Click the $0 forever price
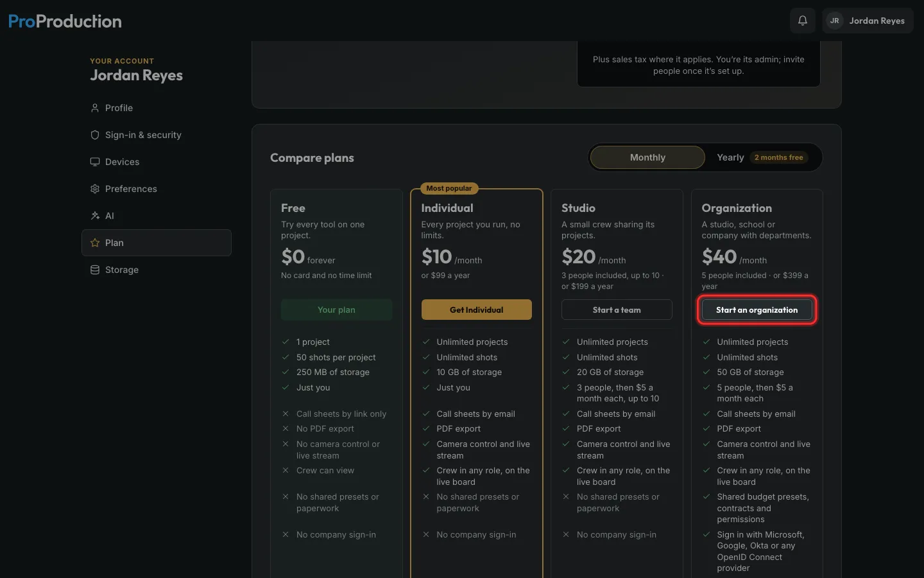Image resolution: width=924 pixels, height=578 pixels. coord(308,257)
